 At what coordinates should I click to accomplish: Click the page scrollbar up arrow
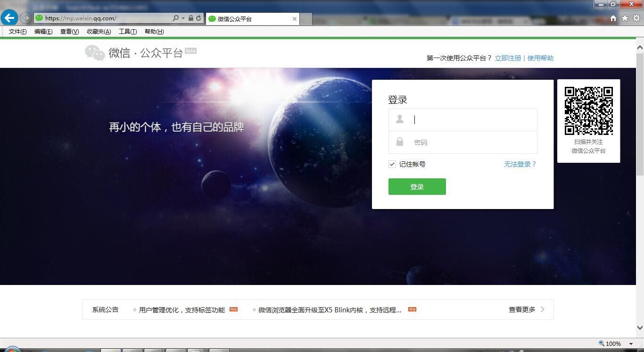(640, 47)
